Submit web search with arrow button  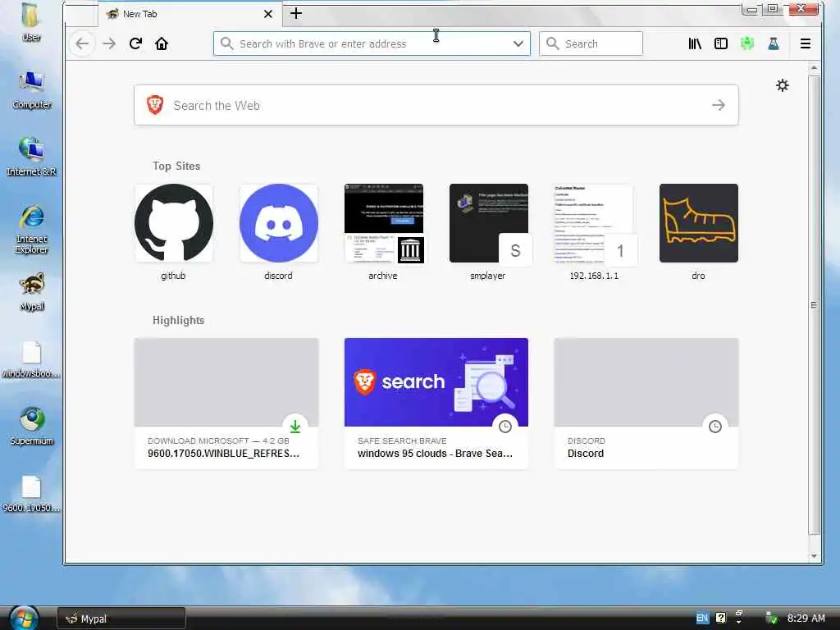click(x=719, y=105)
